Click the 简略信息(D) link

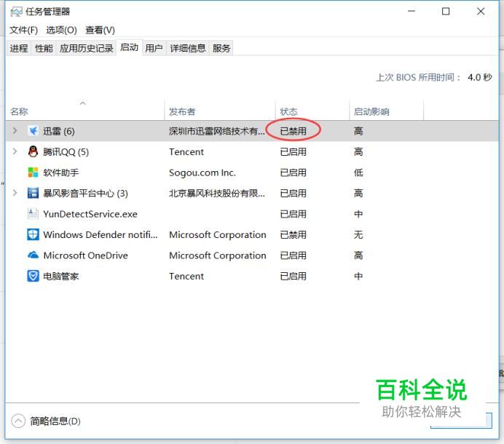coord(55,421)
